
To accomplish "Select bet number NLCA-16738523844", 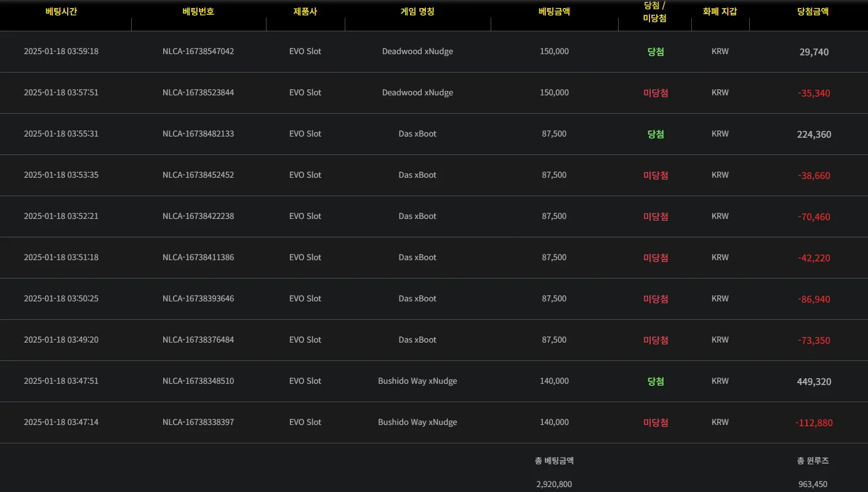I will coord(198,93).
